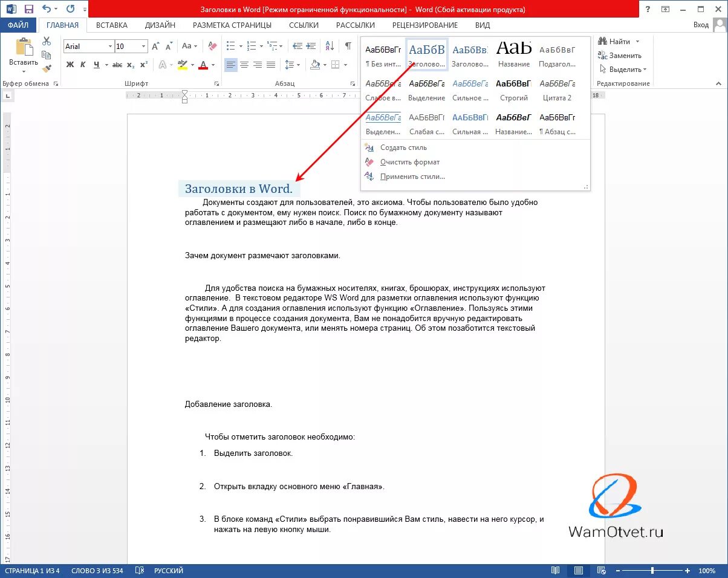Viewport: 728px width, 578px height.
Task: Click the Copy icon under scissors
Action: (47, 55)
